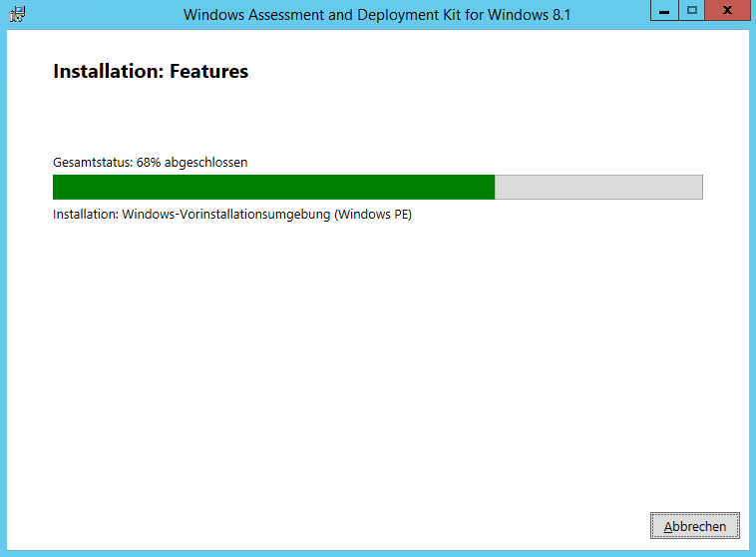Click the 'Installation: Windows-Vorinstallationsumgebung (Windows PE)' text

(x=232, y=215)
